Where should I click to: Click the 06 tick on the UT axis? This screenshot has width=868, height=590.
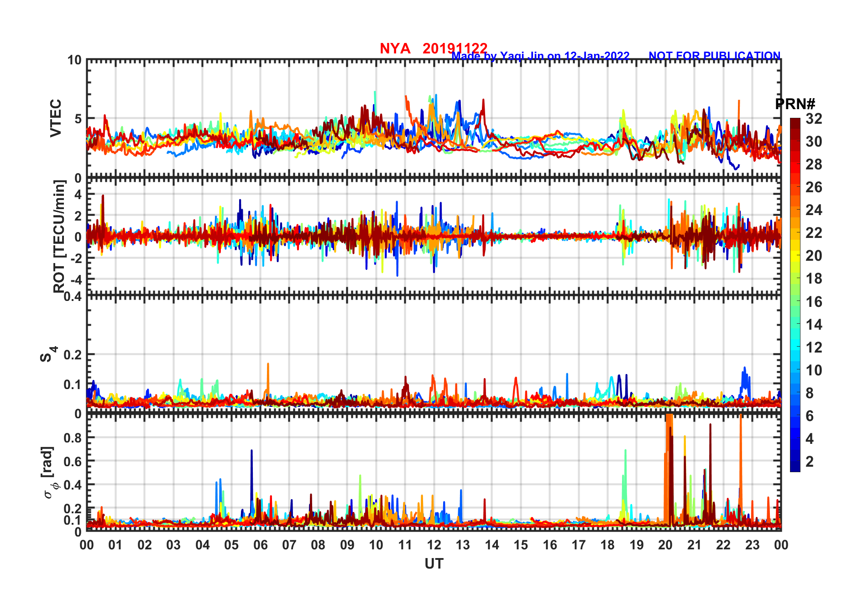pyautogui.click(x=260, y=545)
